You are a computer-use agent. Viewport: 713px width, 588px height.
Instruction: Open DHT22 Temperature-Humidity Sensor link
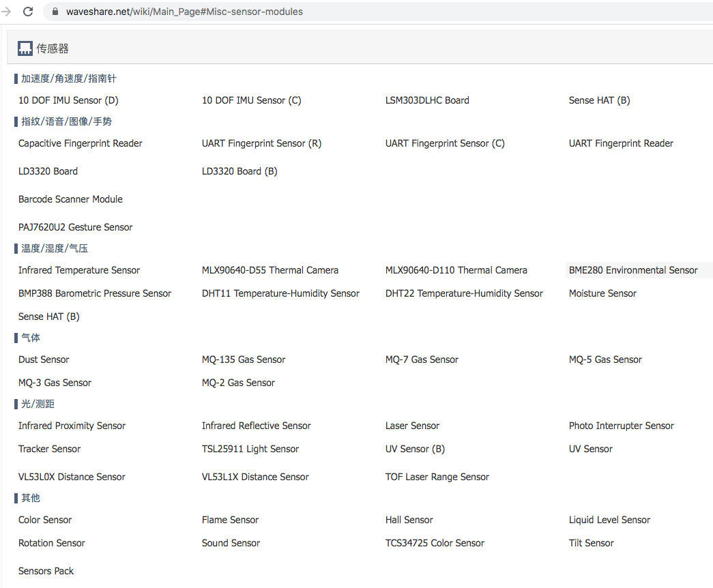(x=464, y=294)
